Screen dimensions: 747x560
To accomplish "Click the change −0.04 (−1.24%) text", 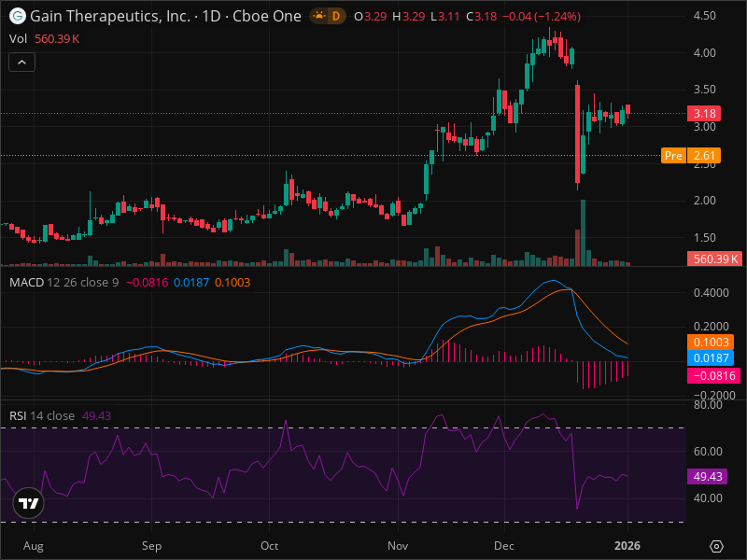I will coord(542,16).
